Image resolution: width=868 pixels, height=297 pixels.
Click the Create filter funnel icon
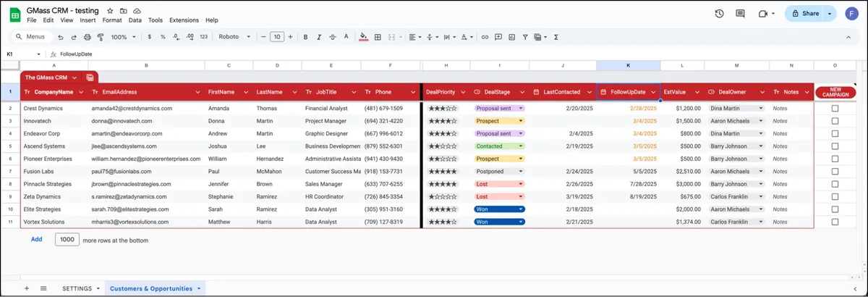[x=524, y=37]
